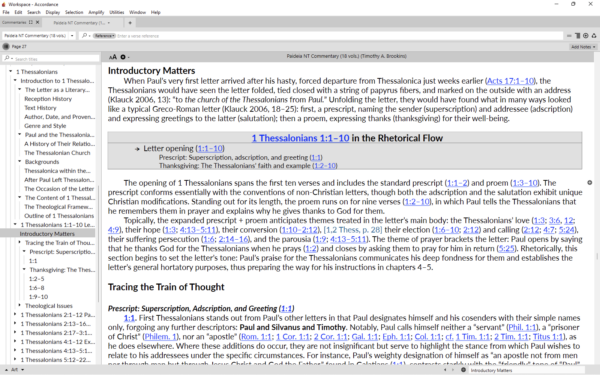Click the recycle icon at the toolbar's right end
Screen dimensions: 600x375
(x=594, y=36)
